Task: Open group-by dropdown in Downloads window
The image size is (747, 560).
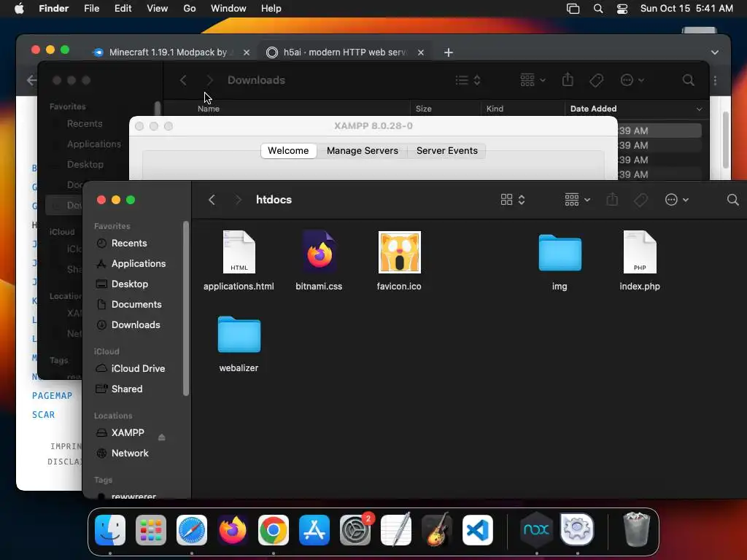Action: point(533,80)
